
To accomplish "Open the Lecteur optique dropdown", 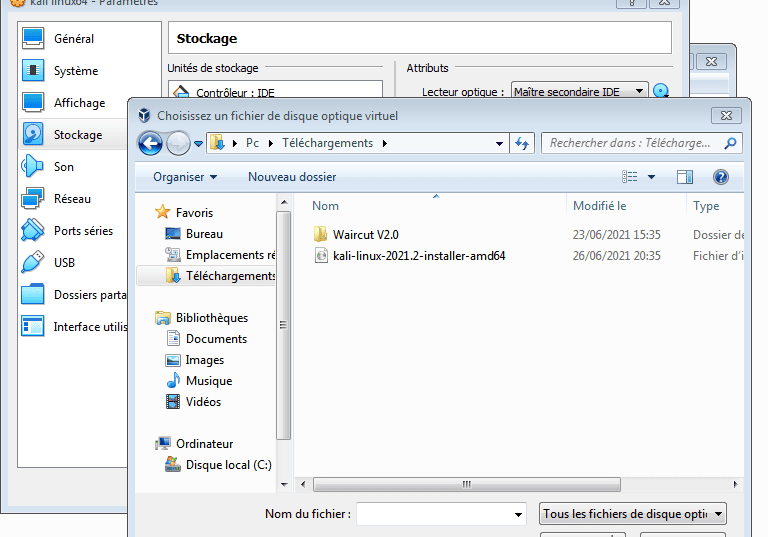I will pos(579,91).
